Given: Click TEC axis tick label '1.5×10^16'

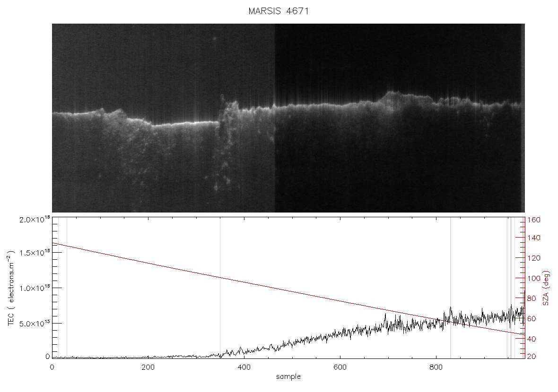Looking at the screenshot, I should coord(35,253).
